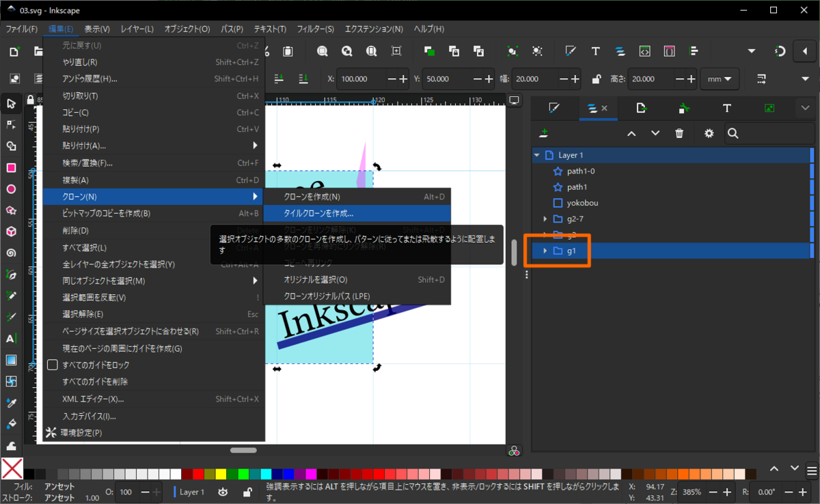The height and width of the screenshot is (504, 820).
Task: Choose 環境設定(P) in edit menu
Action: pos(154,432)
